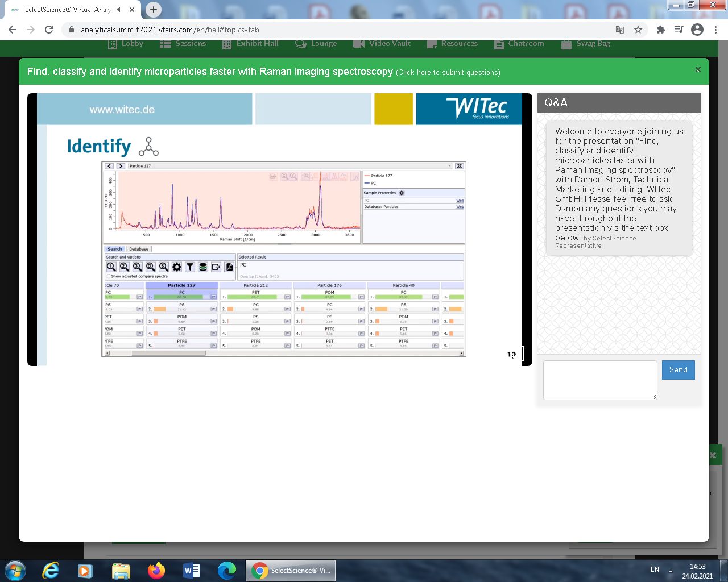Click the horizontal scrollbar under the particle results
This screenshot has width=728, height=582.
168,353
